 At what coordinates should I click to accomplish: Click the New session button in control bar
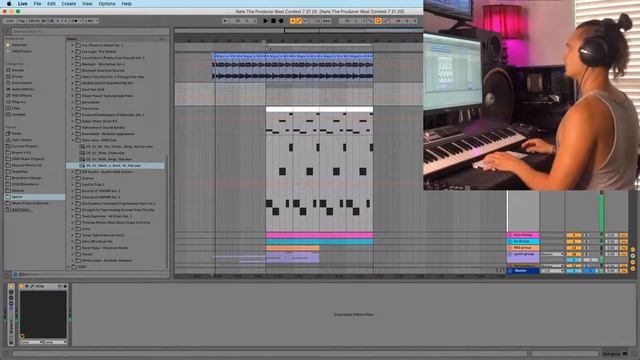point(326,21)
